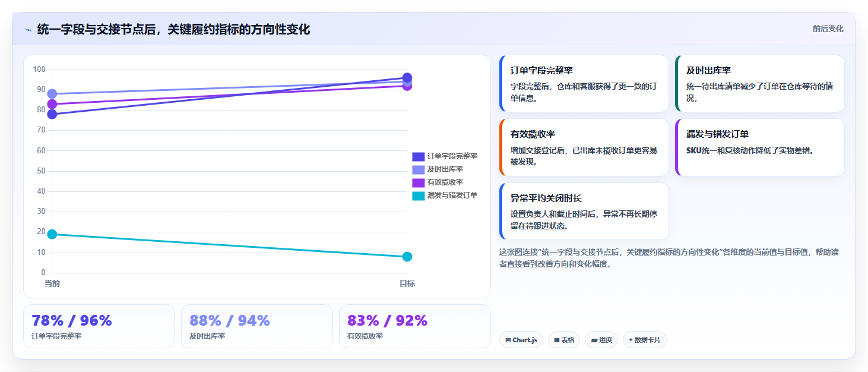This screenshot has height=372, width=868.
Task: Click the paragraph starting 这张图连接
Action: pyautogui.click(x=669, y=258)
